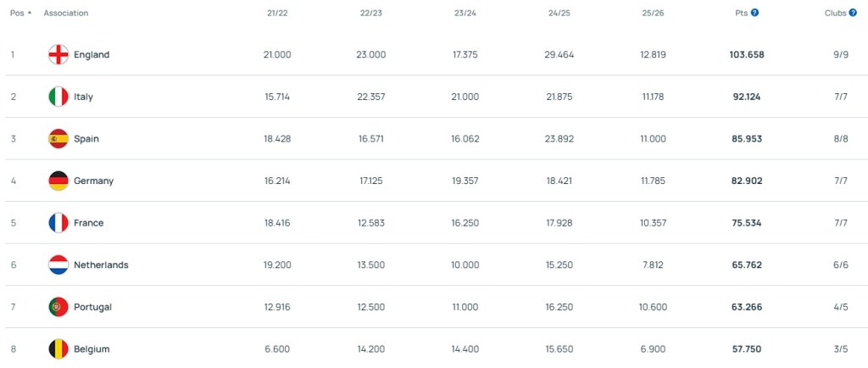Click the Portugal flag icon

58,307
